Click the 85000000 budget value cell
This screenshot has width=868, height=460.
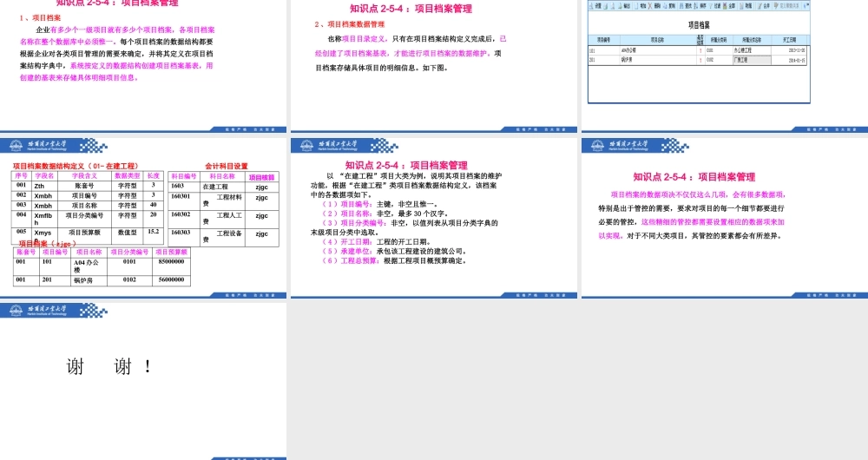[x=171, y=266]
